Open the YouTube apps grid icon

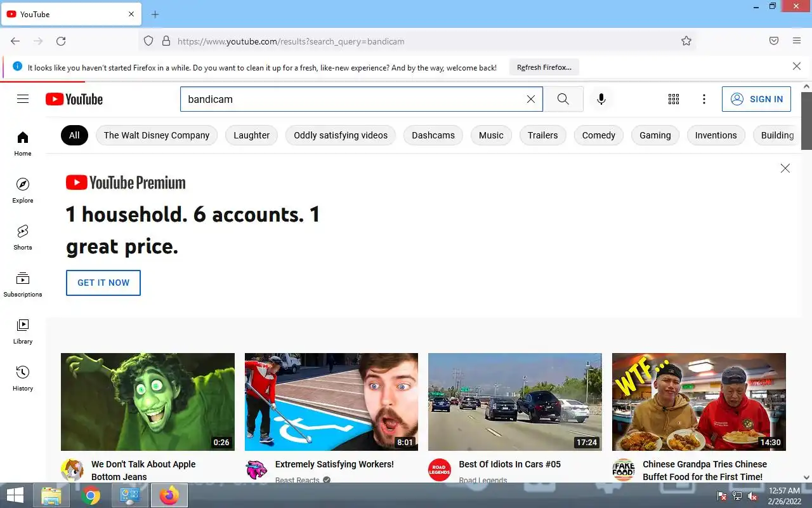pyautogui.click(x=674, y=99)
